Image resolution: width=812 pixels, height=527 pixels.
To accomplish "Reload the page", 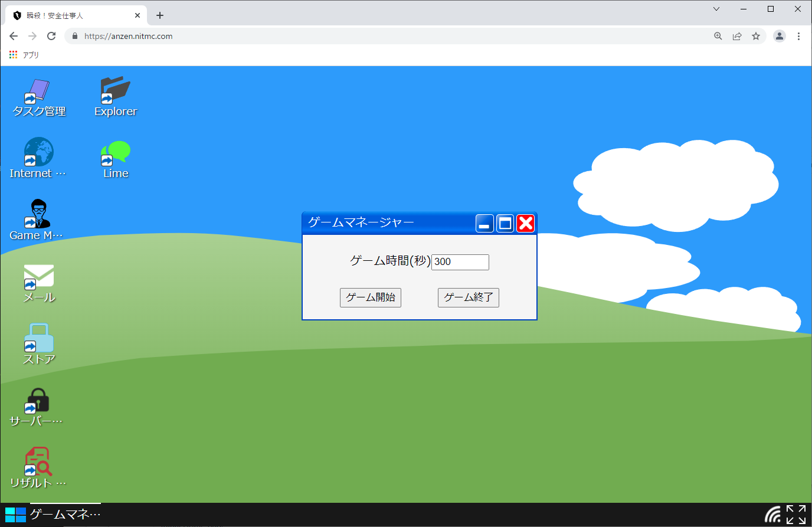I will pos(51,36).
